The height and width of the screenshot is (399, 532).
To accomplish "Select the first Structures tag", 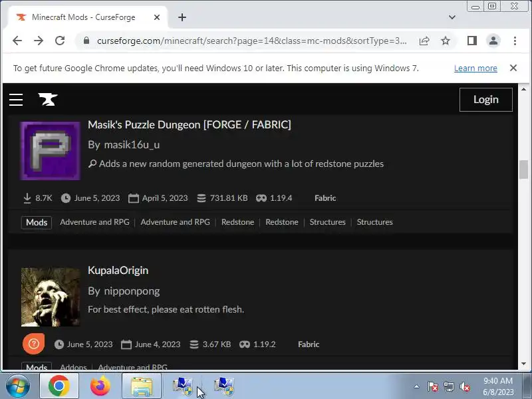I will tap(327, 222).
